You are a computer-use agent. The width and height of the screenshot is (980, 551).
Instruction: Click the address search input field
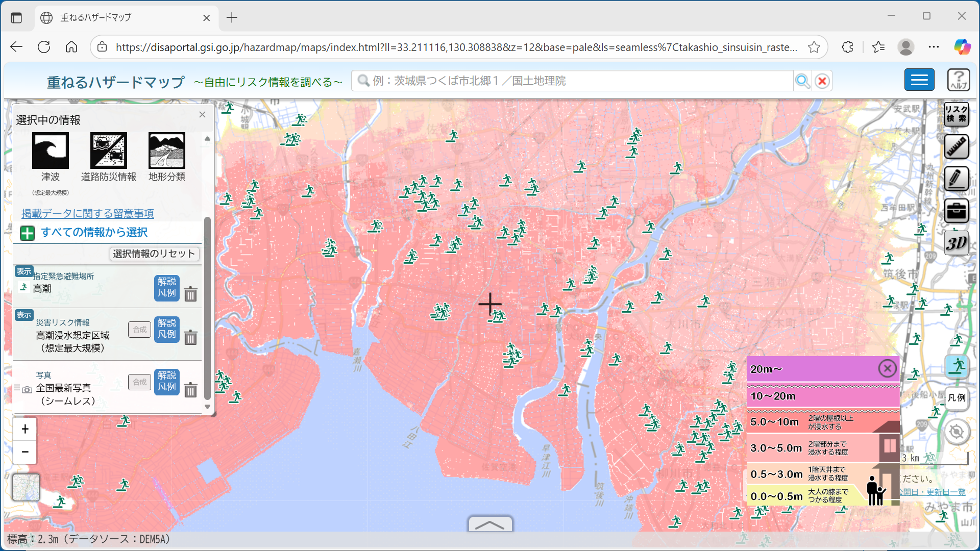click(572, 81)
